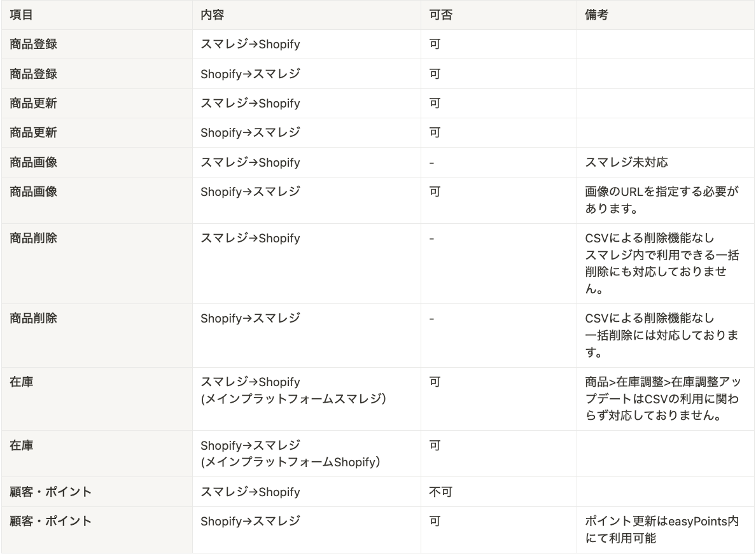Screen dimensions: 756x556
Task: Select the first 商品削除 row label
Action: click(x=33, y=238)
